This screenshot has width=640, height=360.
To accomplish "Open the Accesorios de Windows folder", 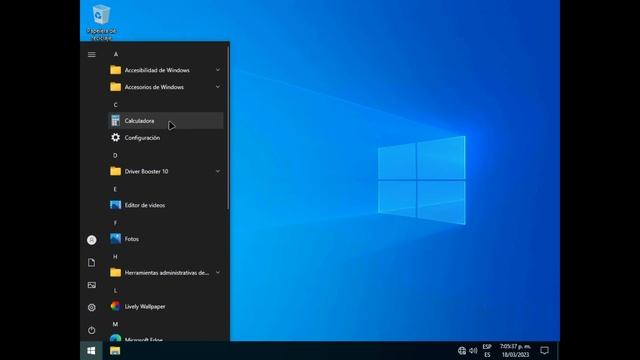I will pos(165,87).
